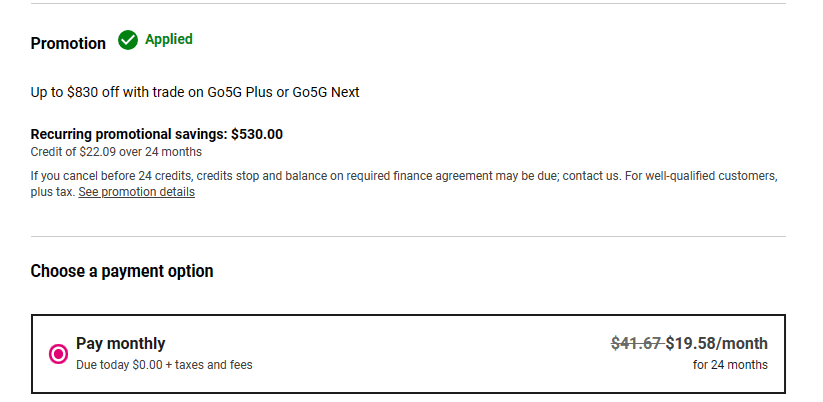Click the Due today $0.00 line
Image resolution: width=823 pixels, height=402 pixels.
click(164, 365)
